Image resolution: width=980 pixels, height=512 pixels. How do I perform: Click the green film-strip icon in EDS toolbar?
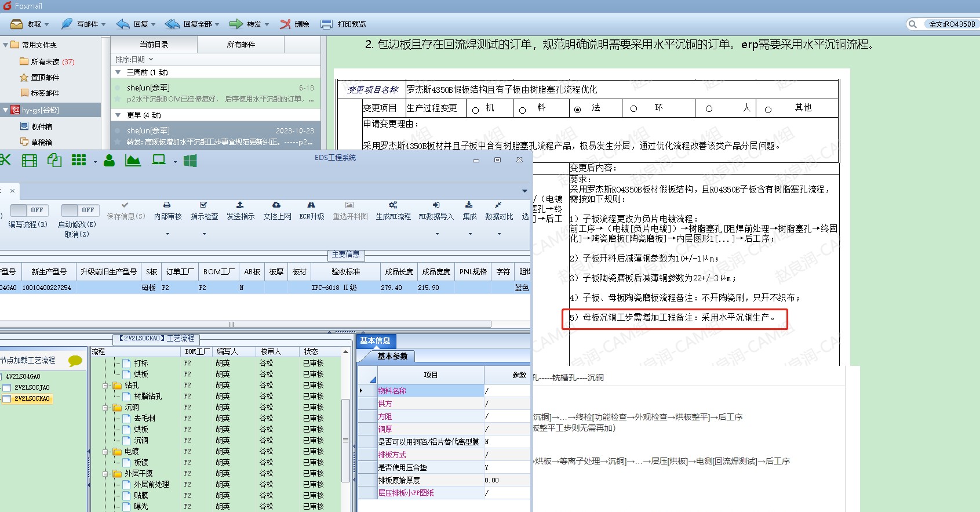(29, 161)
